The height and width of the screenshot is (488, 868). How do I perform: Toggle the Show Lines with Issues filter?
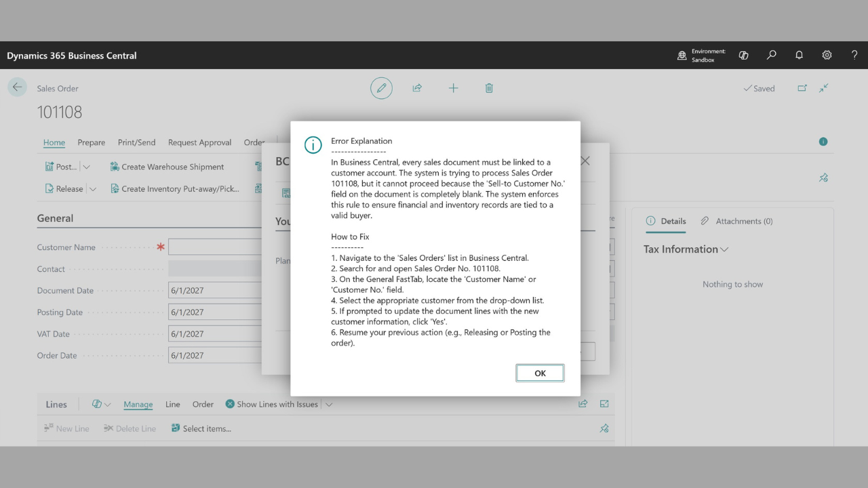(271, 404)
